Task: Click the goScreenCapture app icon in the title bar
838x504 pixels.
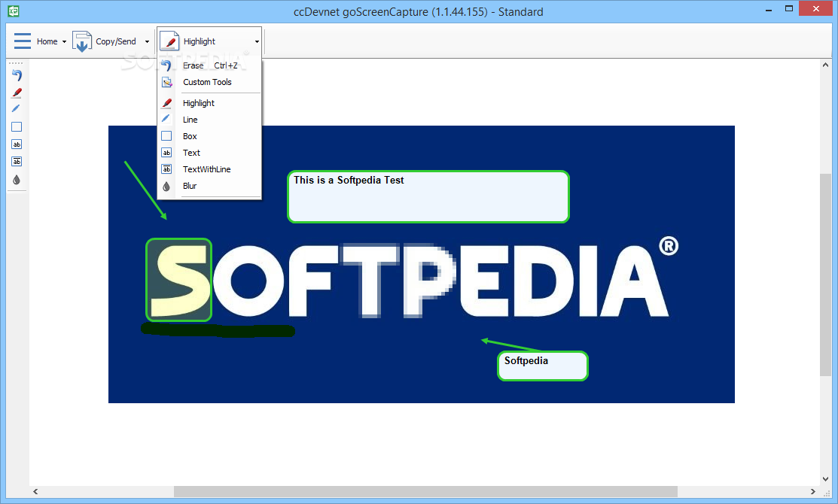Action: point(14,11)
